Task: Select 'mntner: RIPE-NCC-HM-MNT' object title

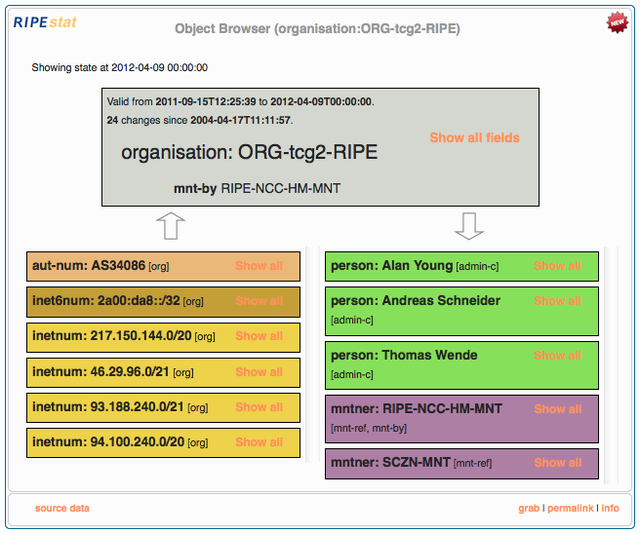Action: pyautogui.click(x=416, y=409)
